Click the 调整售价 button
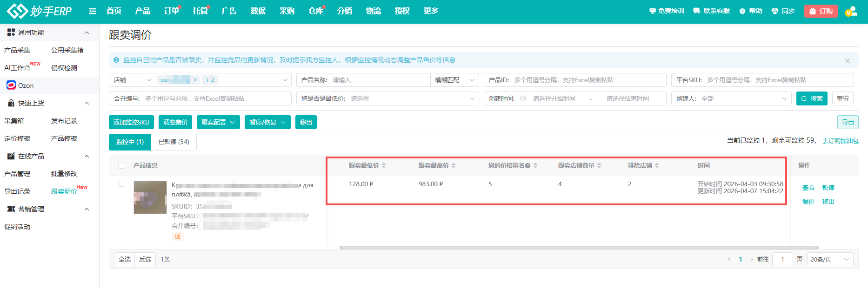The height and width of the screenshot is (288, 868). click(x=175, y=122)
